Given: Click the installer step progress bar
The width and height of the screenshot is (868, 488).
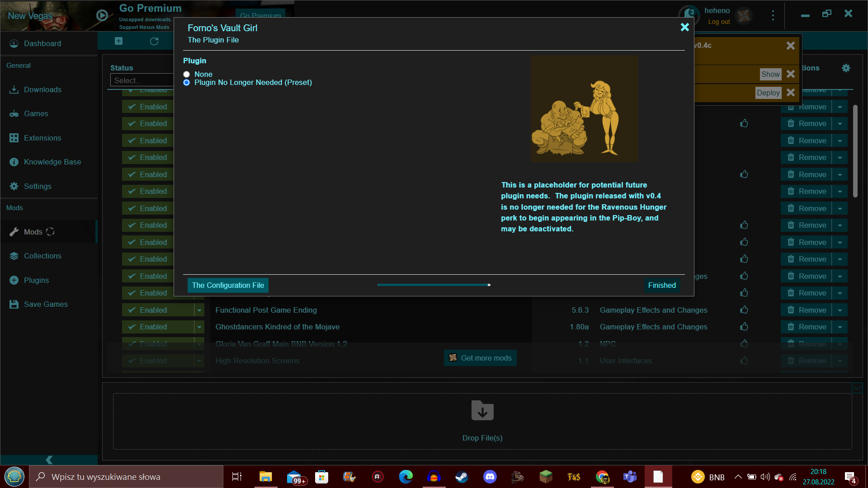Looking at the screenshot, I should point(434,285).
